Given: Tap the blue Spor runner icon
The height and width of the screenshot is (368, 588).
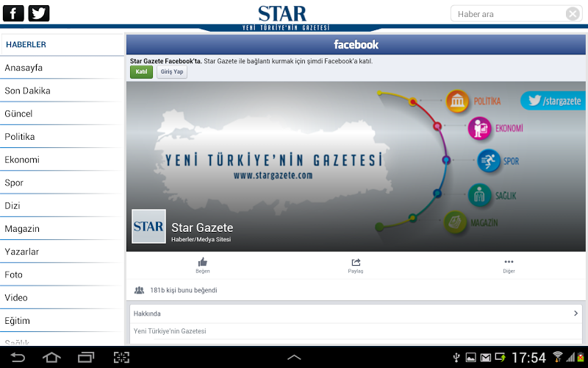Looking at the screenshot, I should tap(489, 160).
